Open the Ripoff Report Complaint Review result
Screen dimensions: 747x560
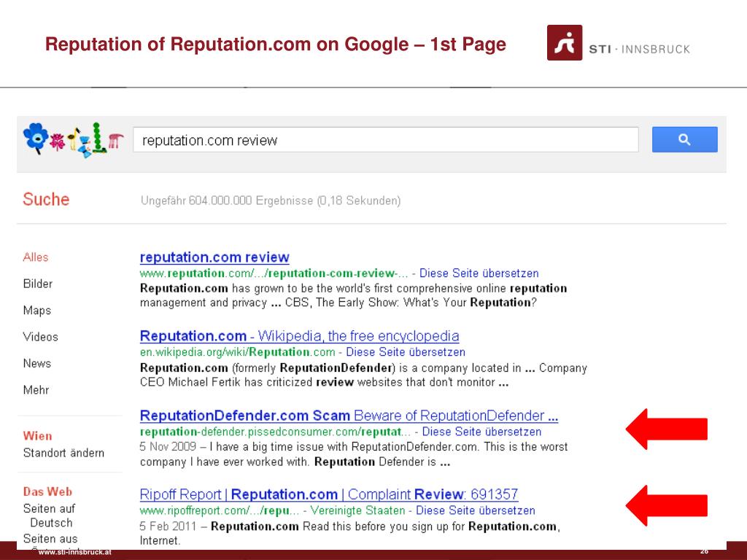pyautogui.click(x=329, y=494)
